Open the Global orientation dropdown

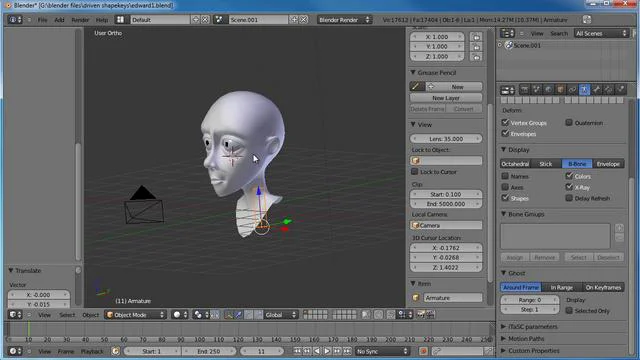click(280, 315)
